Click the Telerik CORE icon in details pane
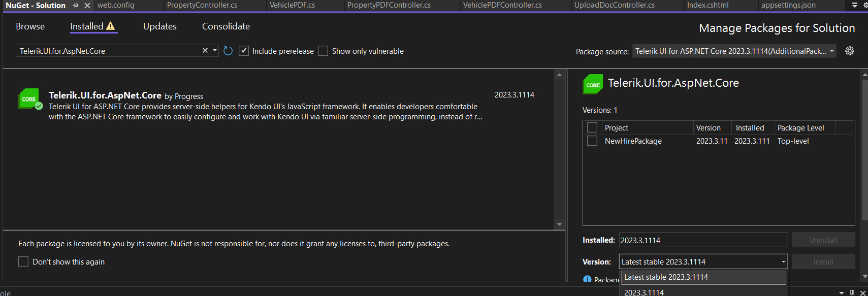Viewport: 868px width, 296px height. (593, 84)
